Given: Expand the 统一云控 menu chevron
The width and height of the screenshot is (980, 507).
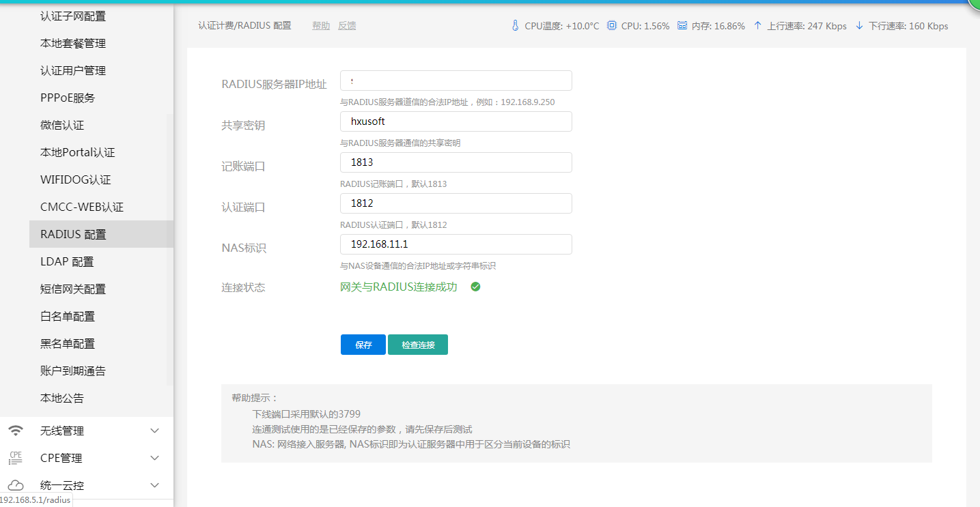Looking at the screenshot, I should click(154, 485).
